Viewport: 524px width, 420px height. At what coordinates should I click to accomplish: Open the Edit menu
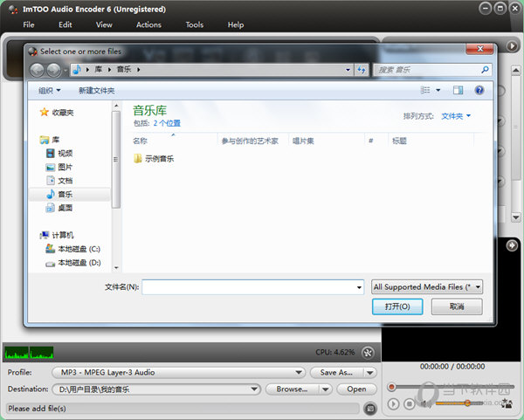pos(65,24)
